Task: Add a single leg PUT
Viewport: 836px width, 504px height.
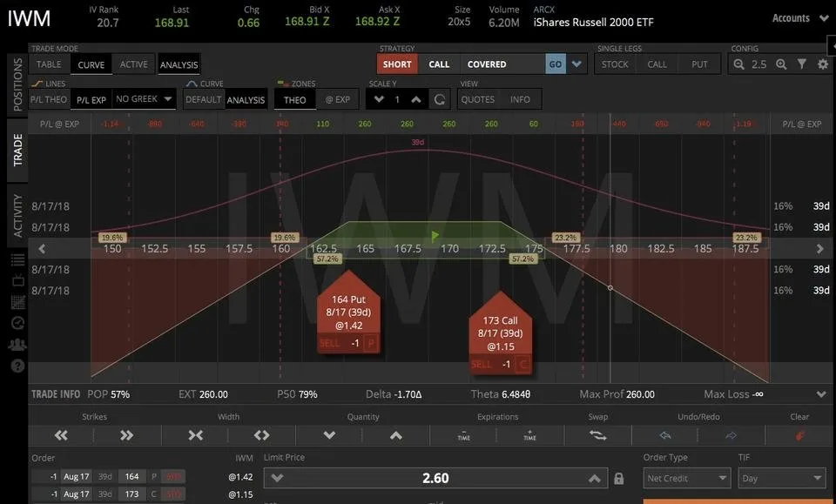Action: (x=699, y=64)
